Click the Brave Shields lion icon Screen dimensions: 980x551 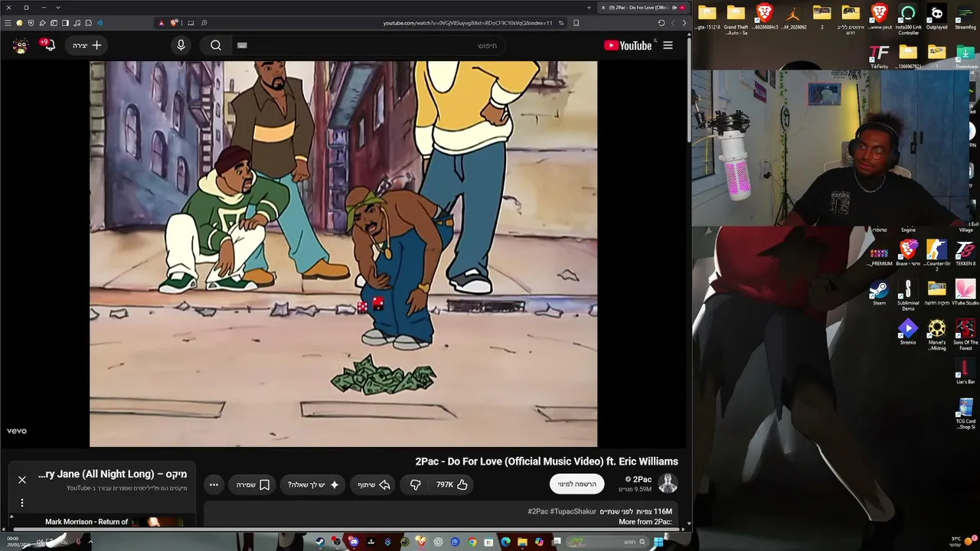tap(174, 23)
